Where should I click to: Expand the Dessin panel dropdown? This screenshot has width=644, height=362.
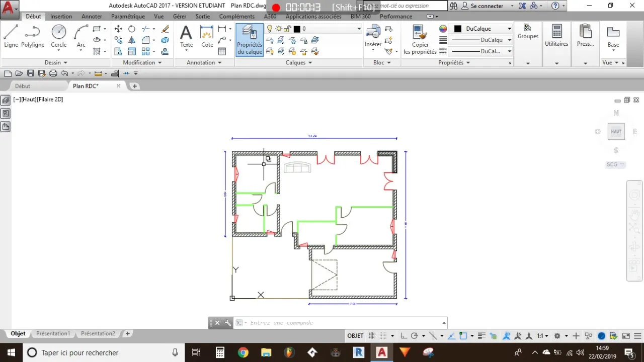pos(56,63)
